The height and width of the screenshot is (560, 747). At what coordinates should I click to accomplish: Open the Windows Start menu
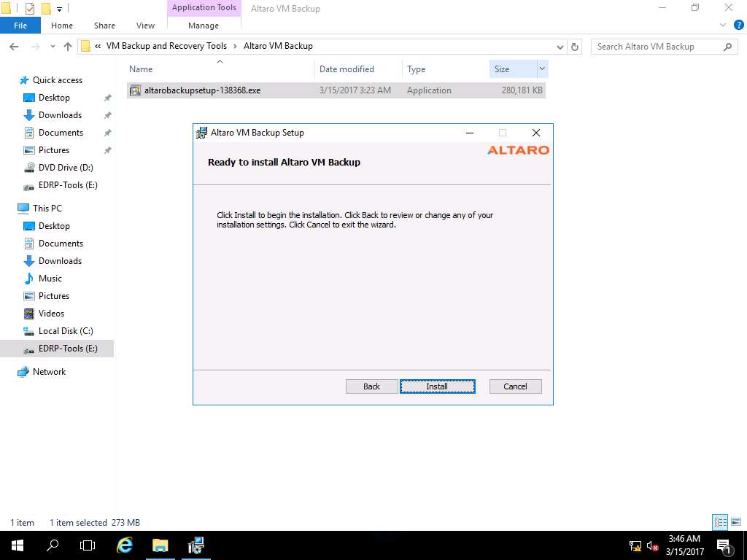coord(18,545)
